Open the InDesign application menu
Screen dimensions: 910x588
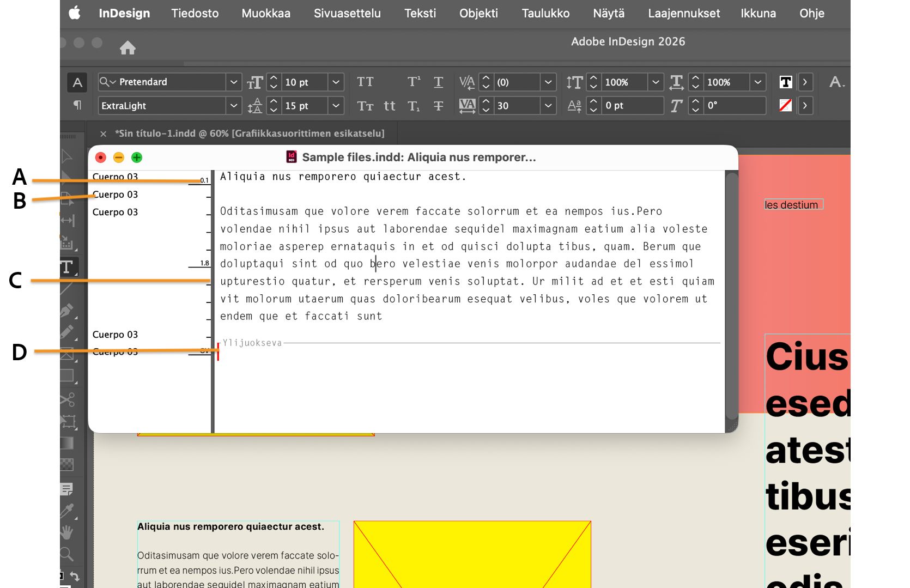coord(124,13)
